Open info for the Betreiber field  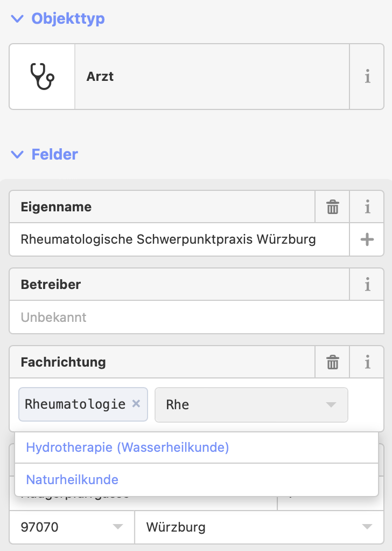click(367, 284)
